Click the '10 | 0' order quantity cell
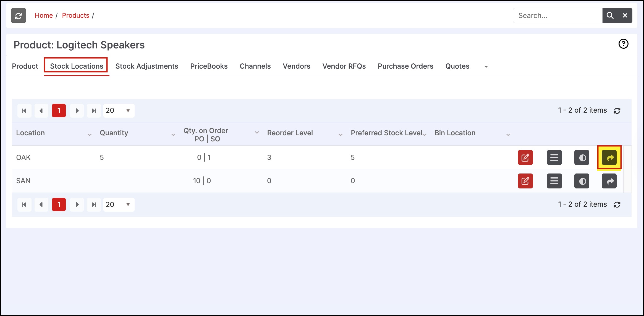The width and height of the screenshot is (644, 316). point(202,181)
